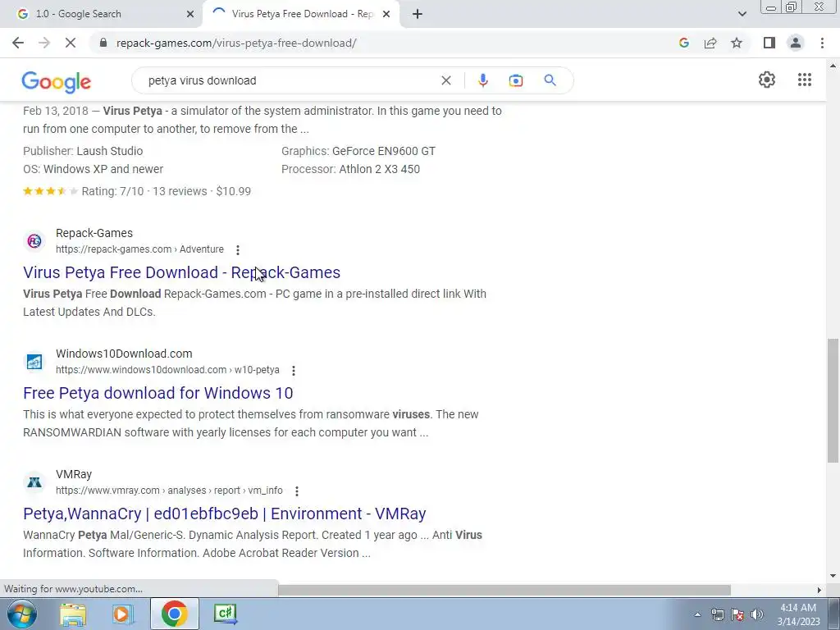This screenshot has width=840, height=630.
Task: Open more options for Repack-Games result
Action: click(x=238, y=249)
